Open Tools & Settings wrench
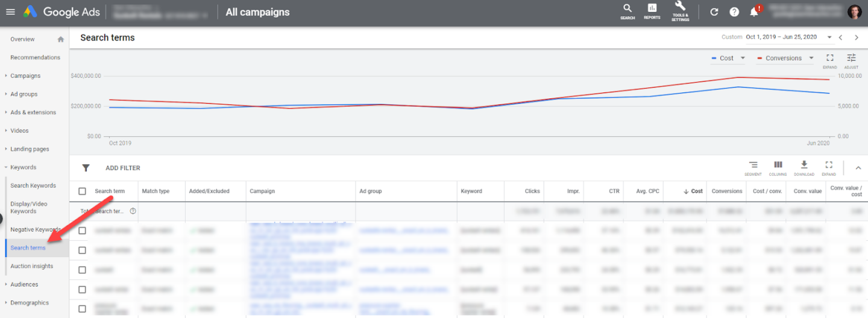 [680, 10]
